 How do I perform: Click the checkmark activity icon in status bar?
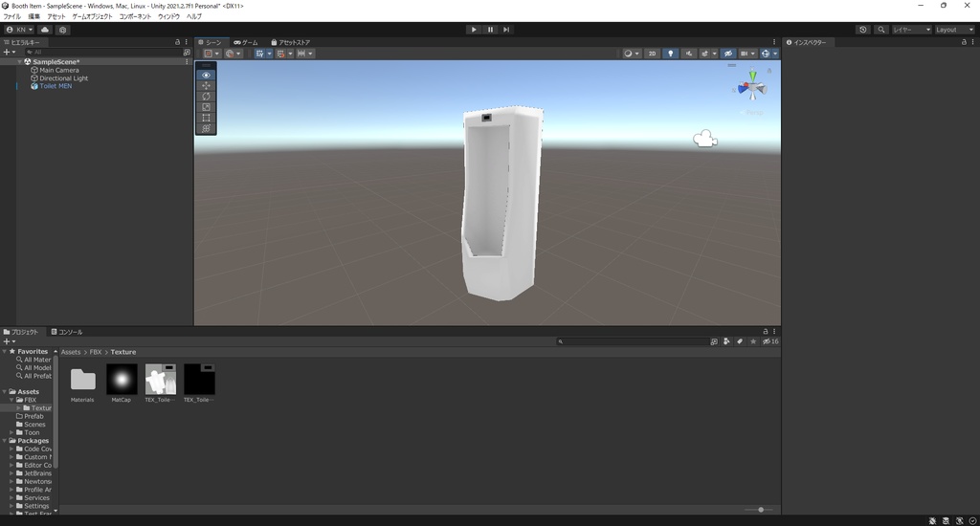pos(972,521)
